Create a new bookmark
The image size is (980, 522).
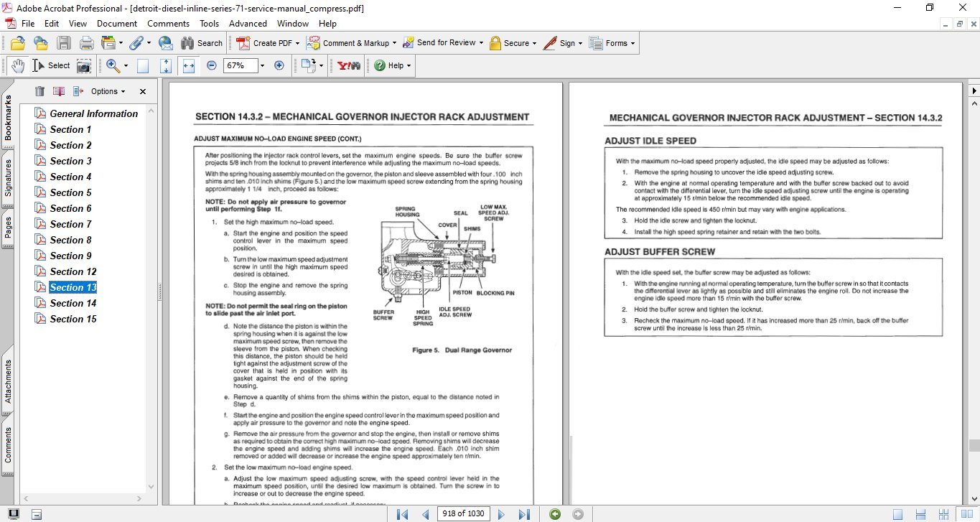click(58, 91)
